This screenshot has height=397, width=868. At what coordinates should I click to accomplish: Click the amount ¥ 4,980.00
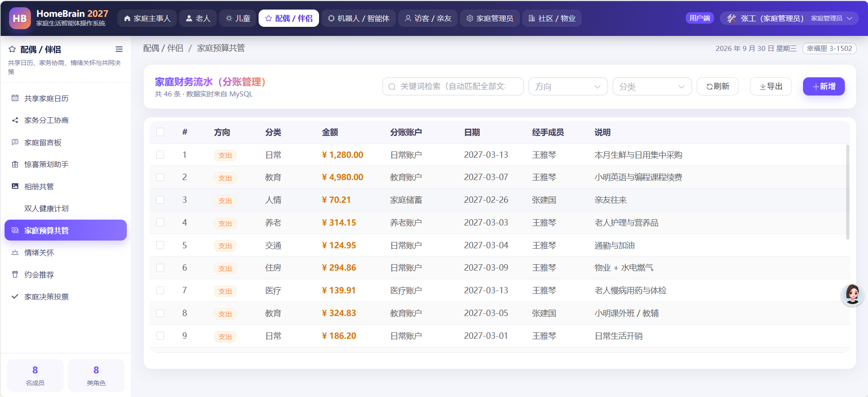(x=342, y=177)
